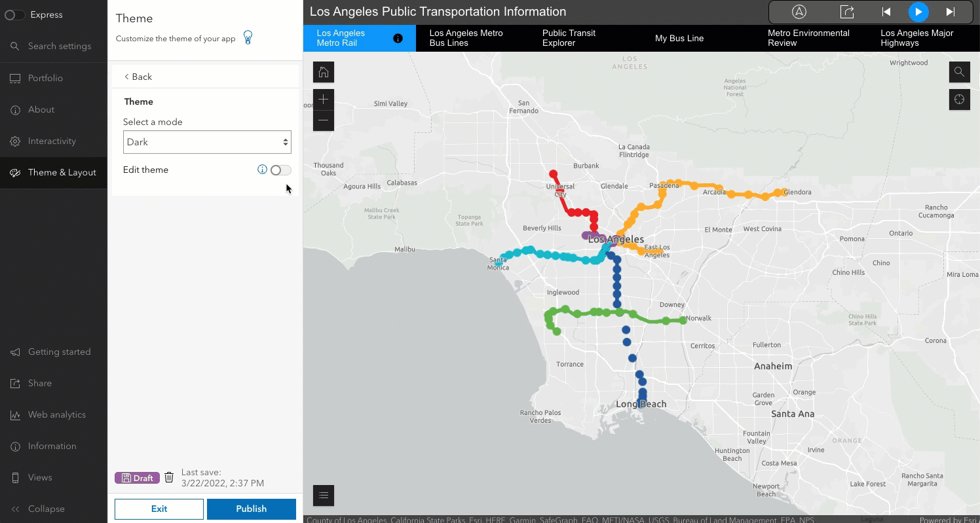
Task: Click the Powered by Esri attribution
Action: coord(949,520)
